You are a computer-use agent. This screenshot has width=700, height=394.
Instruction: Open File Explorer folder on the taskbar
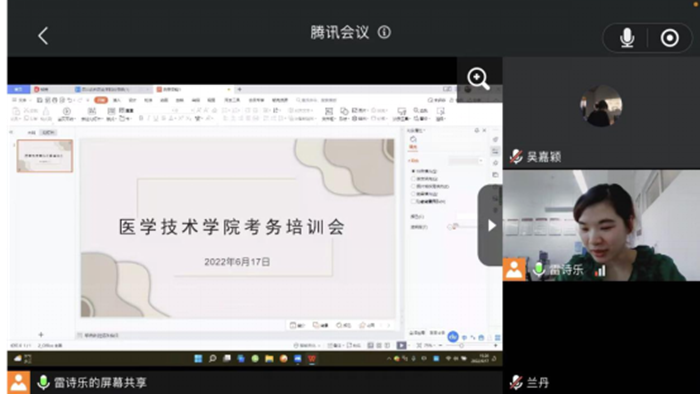pyautogui.click(x=269, y=358)
